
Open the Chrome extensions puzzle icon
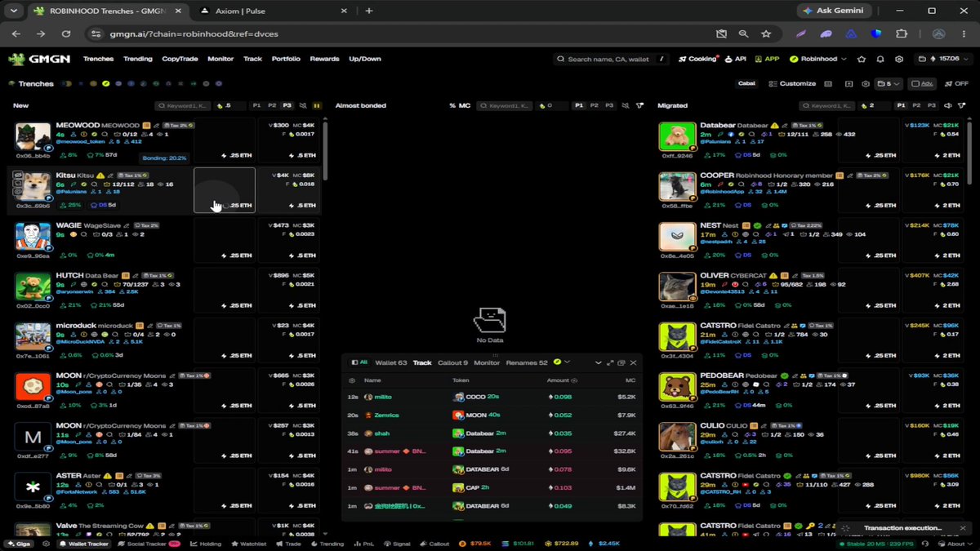coord(902,34)
